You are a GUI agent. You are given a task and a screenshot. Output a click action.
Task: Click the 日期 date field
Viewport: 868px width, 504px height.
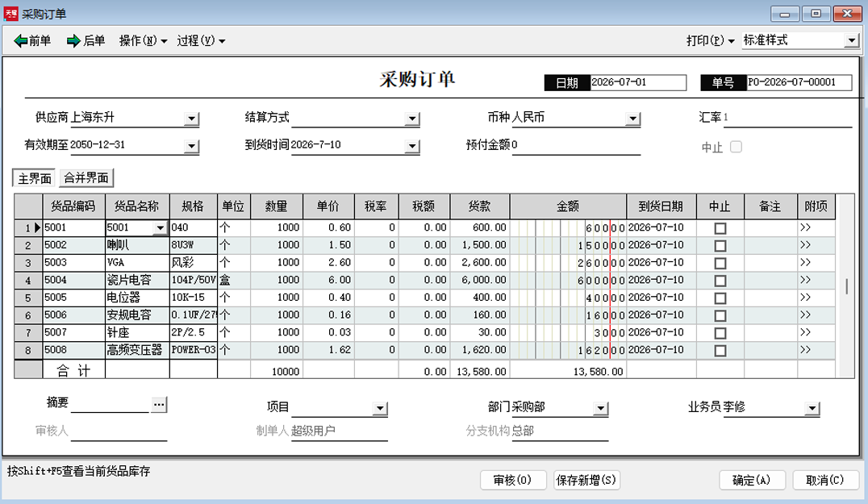tap(638, 82)
